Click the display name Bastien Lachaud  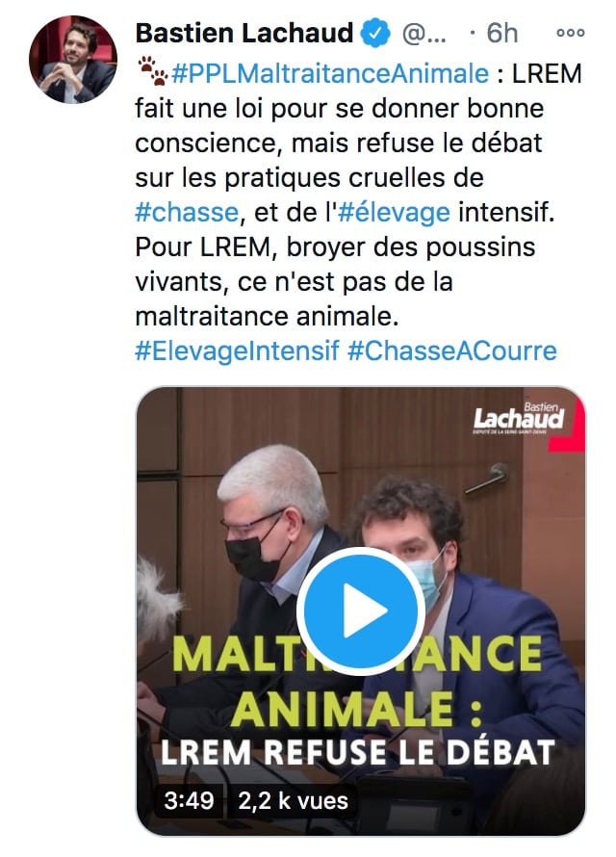click(244, 34)
